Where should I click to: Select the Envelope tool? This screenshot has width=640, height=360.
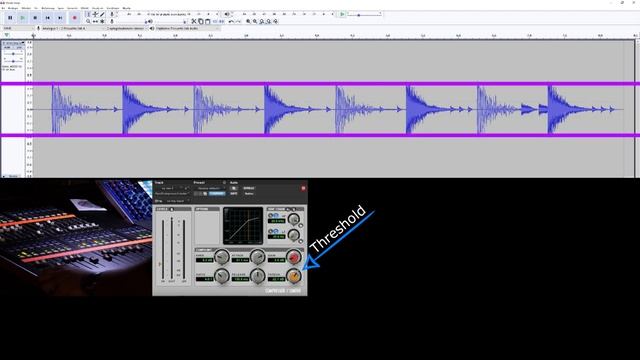95,14
